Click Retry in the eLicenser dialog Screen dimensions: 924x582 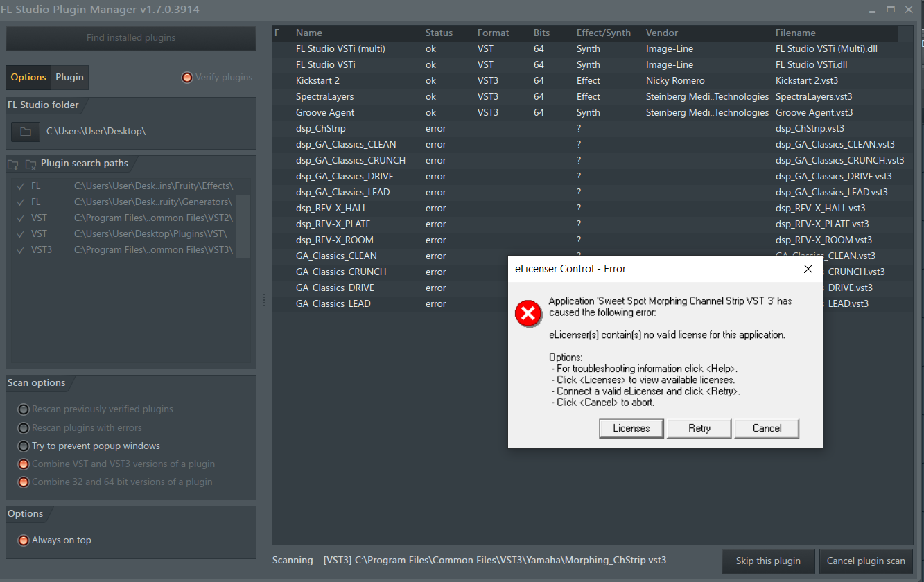click(x=699, y=428)
